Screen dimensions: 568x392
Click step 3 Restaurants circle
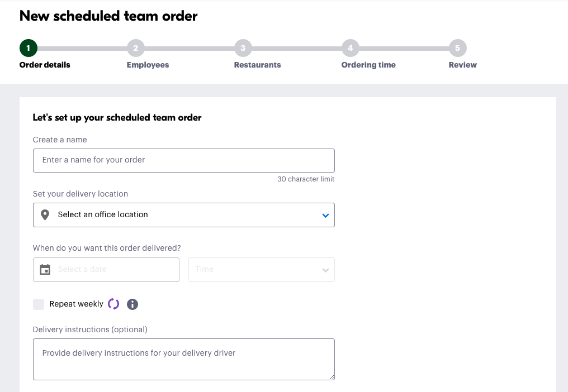[x=243, y=48]
